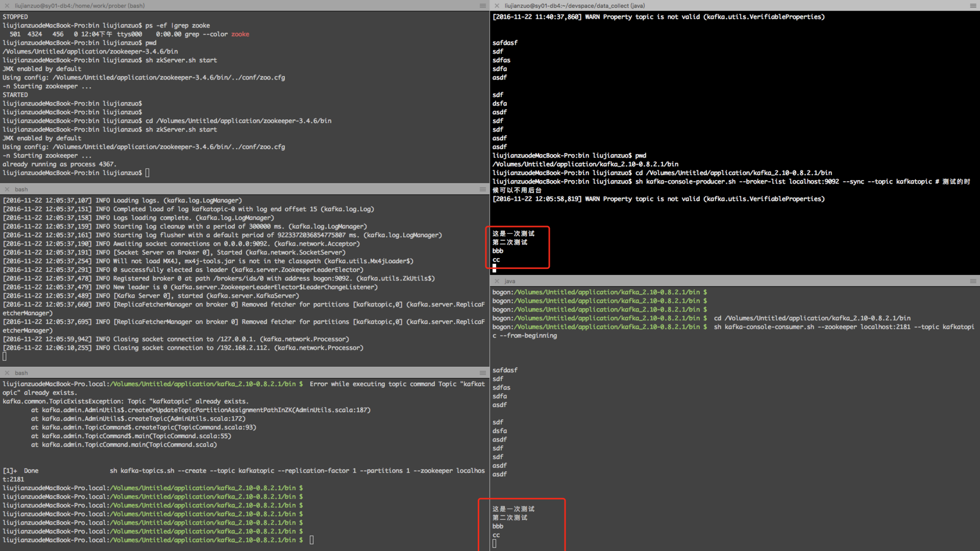Click the 'Logs loading complete.' log line
The width and height of the screenshot is (980, 551).
pos(138,218)
